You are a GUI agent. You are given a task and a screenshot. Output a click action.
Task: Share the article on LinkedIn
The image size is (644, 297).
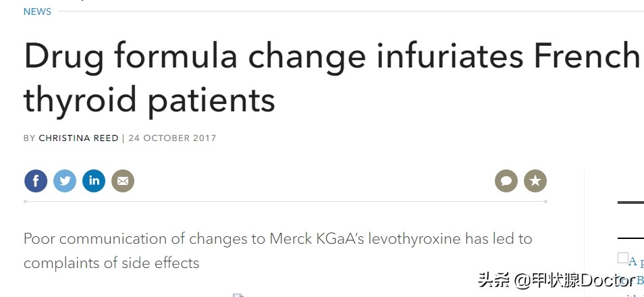point(94,181)
